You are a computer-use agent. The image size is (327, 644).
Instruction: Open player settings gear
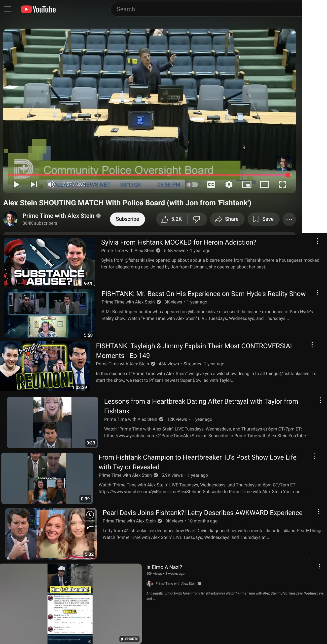click(x=229, y=184)
